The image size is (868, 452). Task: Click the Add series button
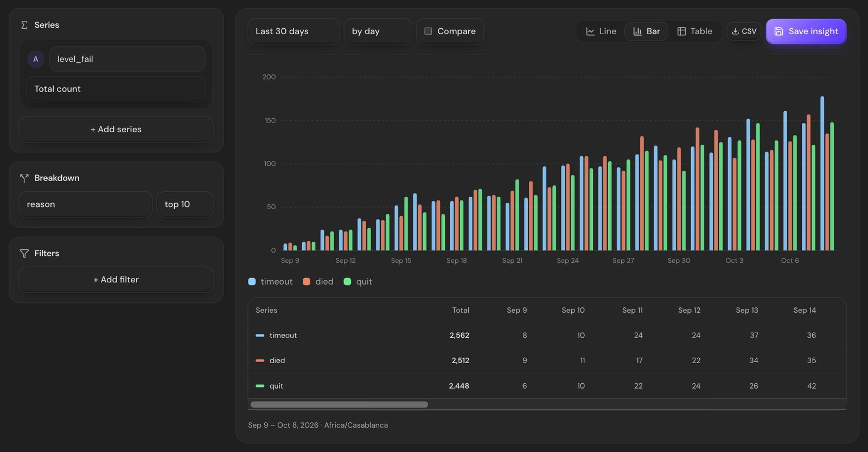point(116,130)
